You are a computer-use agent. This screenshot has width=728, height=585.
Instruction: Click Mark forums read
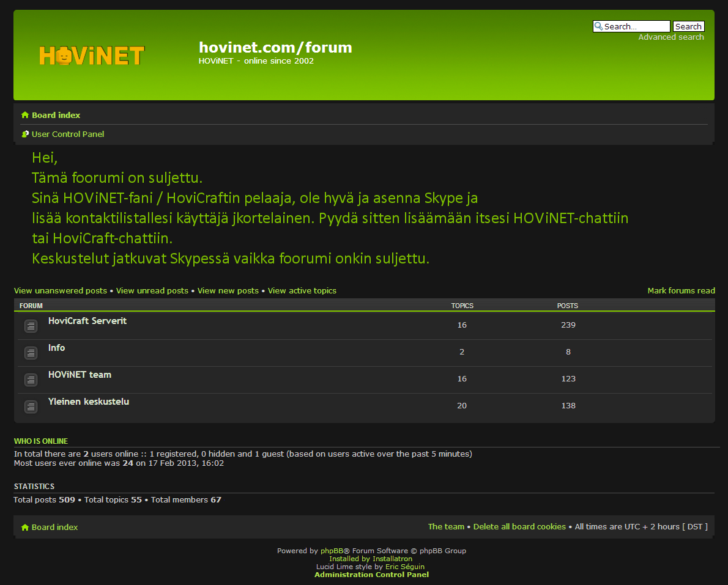681,291
